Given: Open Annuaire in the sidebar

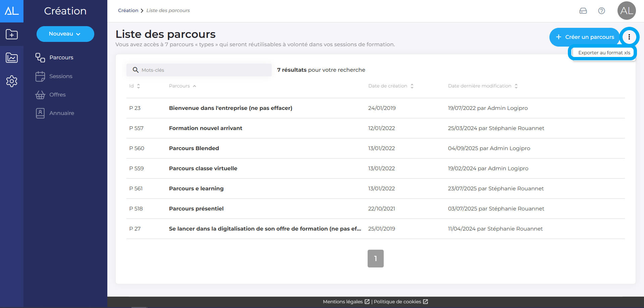Looking at the screenshot, I should (x=61, y=113).
